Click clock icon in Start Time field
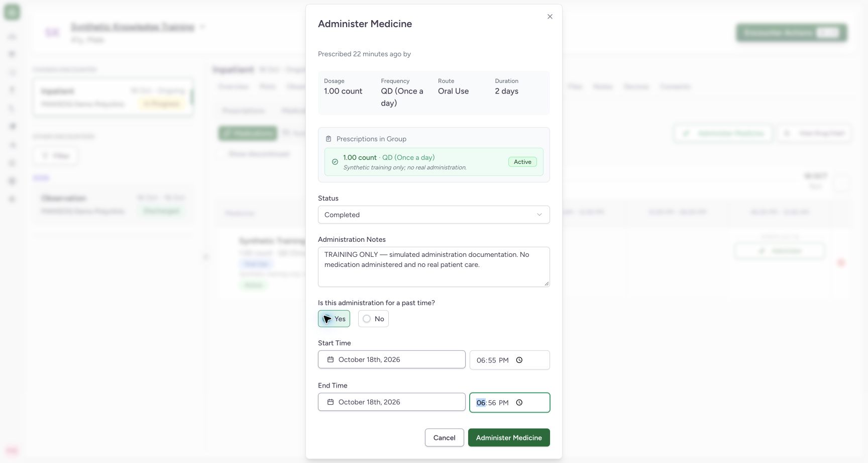868x463 pixels. pyautogui.click(x=519, y=360)
